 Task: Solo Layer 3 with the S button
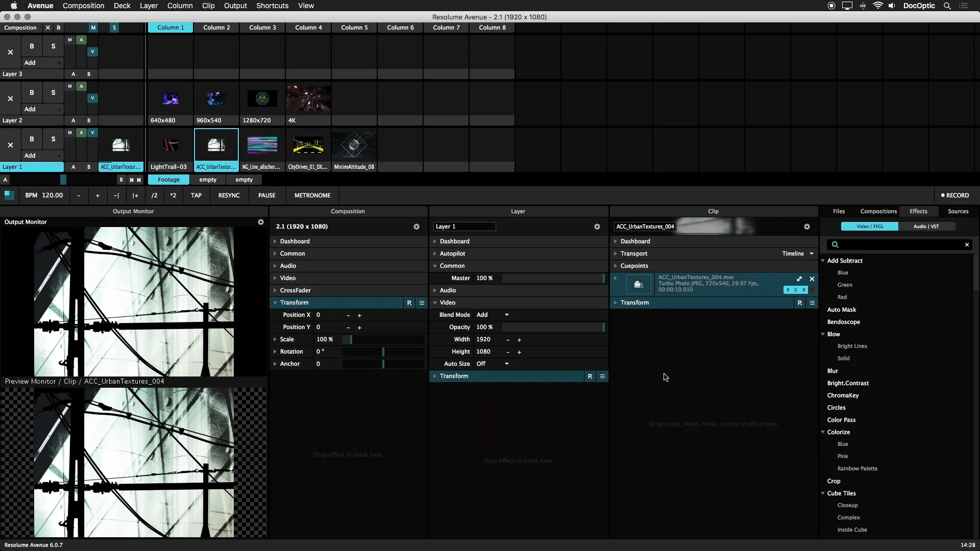click(x=53, y=45)
